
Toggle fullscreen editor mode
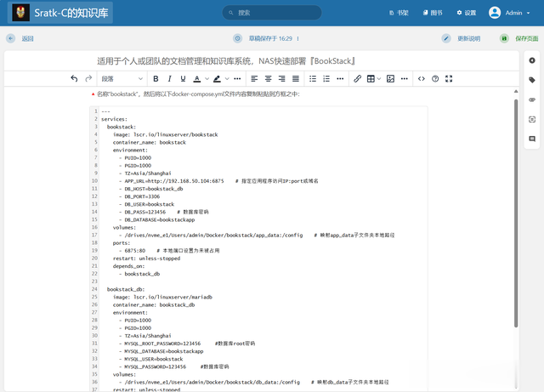449,79
